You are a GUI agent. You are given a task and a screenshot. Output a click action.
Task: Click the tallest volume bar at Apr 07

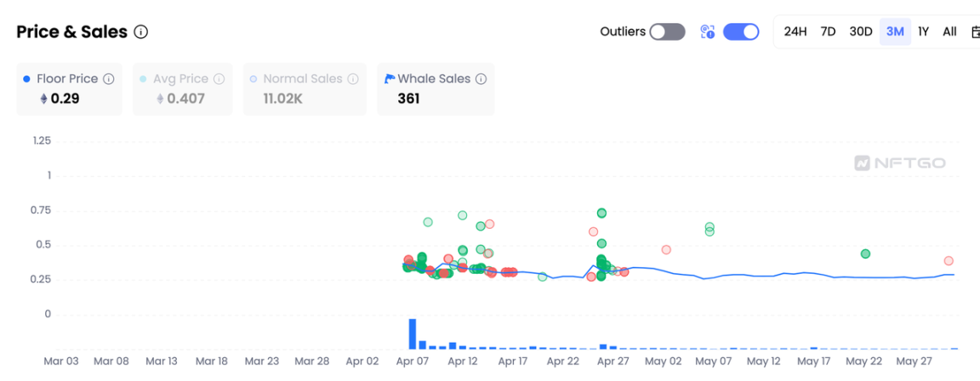point(413,333)
